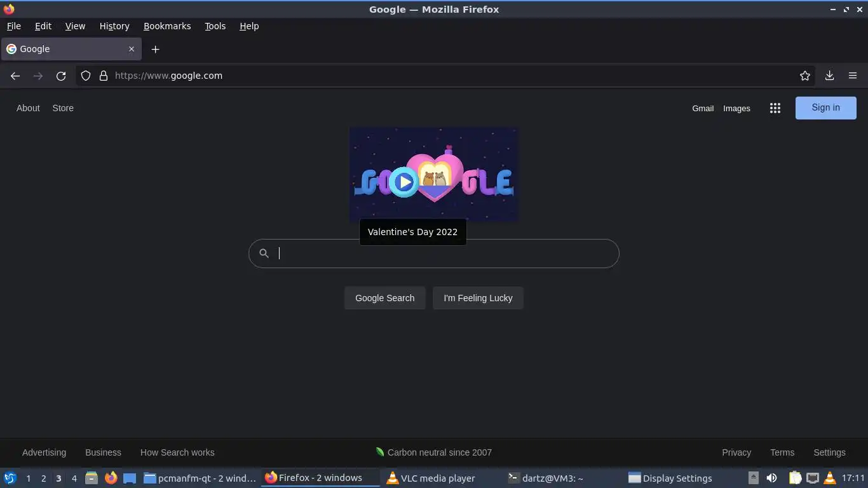The width and height of the screenshot is (868, 488).
Task: Open the Terms footer link
Action: [782, 452]
